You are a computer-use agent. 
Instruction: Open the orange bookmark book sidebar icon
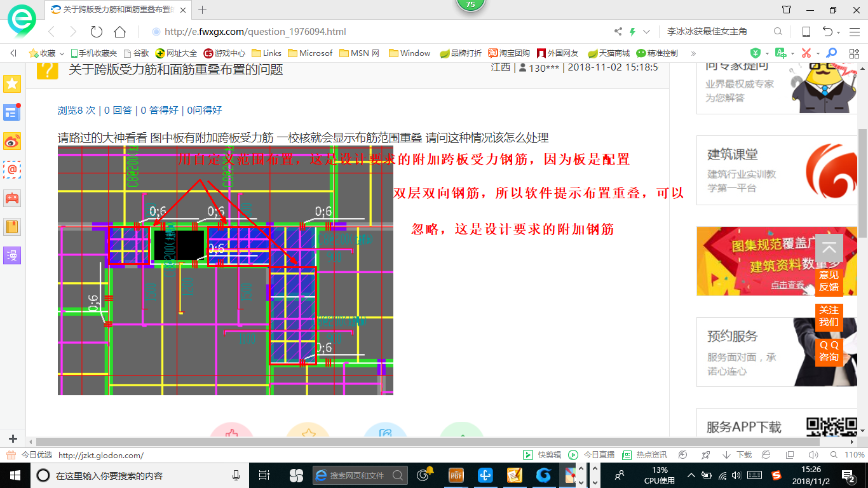[x=12, y=227]
